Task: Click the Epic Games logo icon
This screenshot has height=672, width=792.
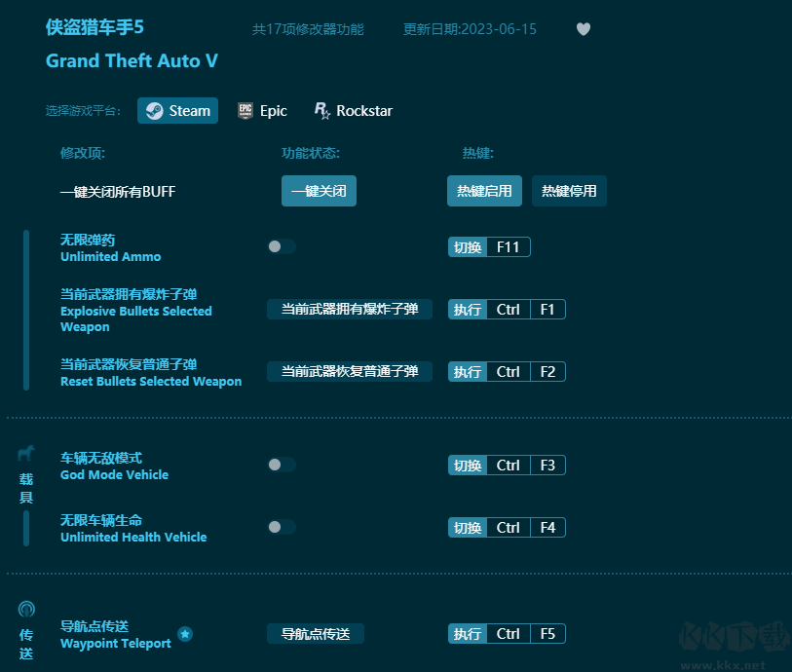Action: [245, 111]
